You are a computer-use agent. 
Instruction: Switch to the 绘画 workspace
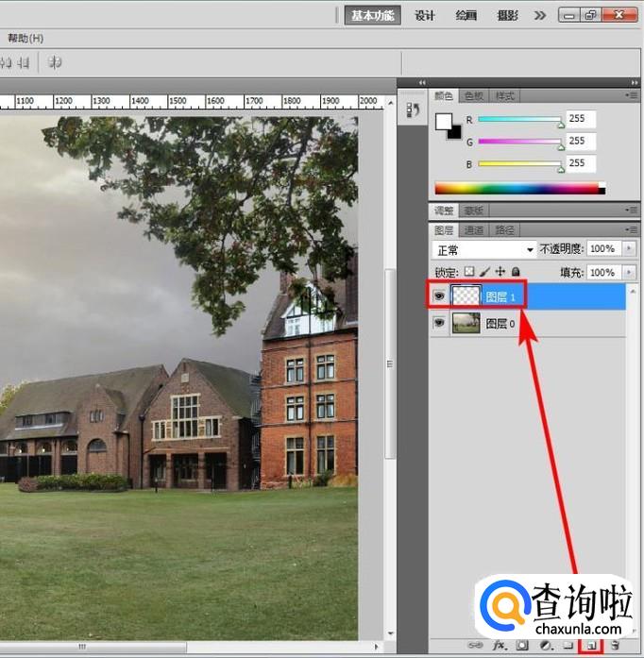pyautogui.click(x=466, y=16)
